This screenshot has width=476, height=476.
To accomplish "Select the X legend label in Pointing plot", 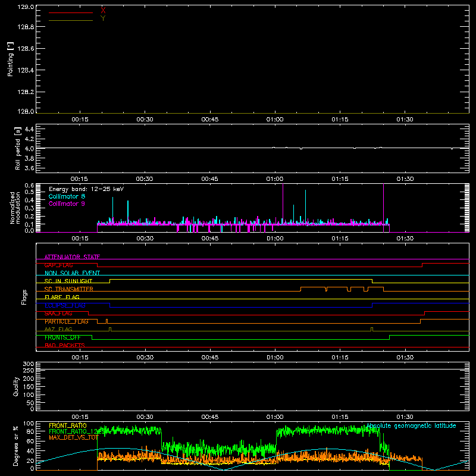I will click(103, 11).
